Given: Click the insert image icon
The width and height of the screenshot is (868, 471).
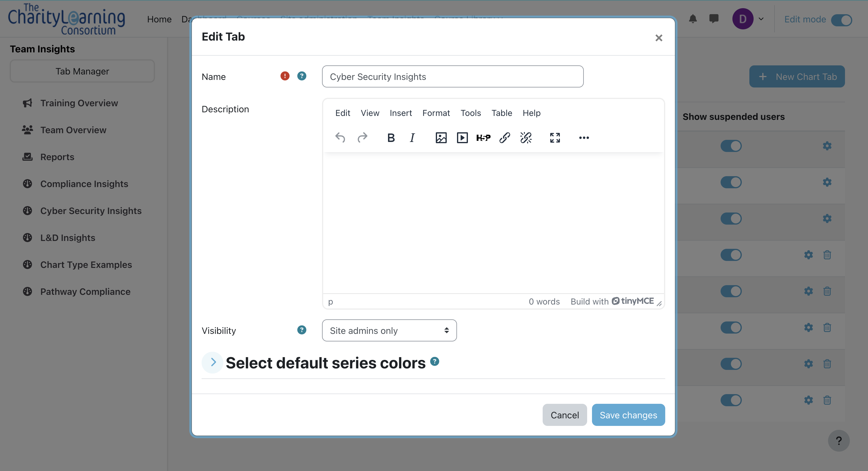Looking at the screenshot, I should click(x=441, y=138).
